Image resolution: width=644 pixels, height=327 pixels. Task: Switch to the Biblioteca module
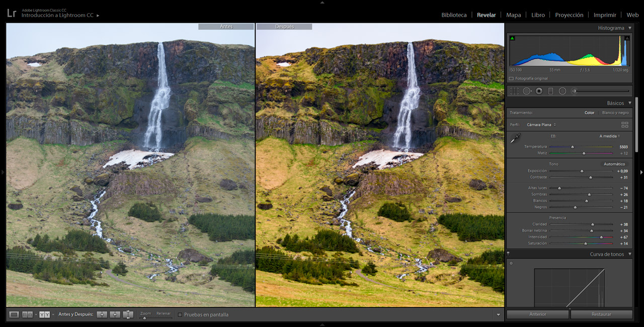[454, 15]
